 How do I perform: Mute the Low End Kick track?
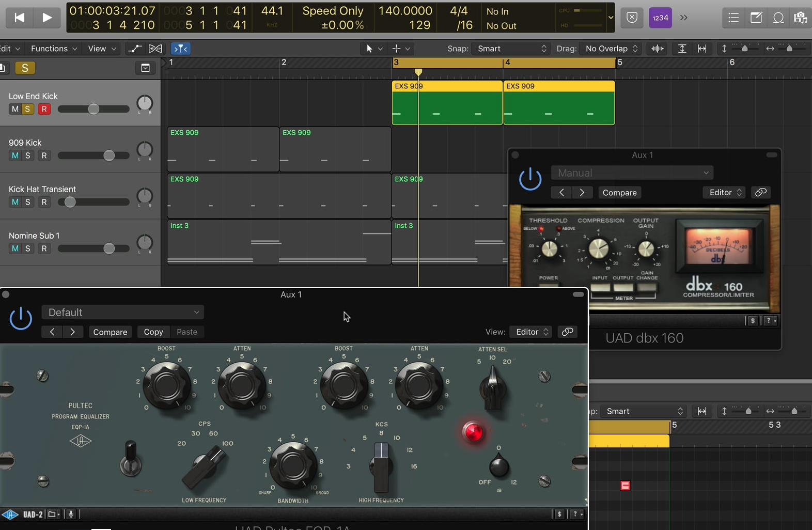tap(15, 109)
